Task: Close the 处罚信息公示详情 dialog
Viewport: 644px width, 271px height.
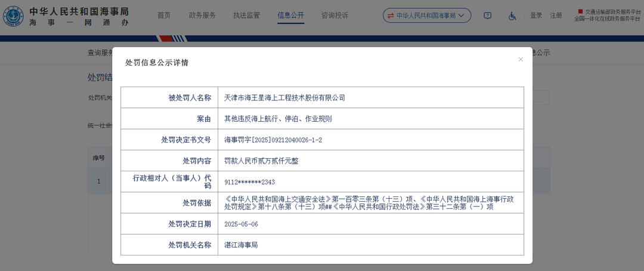Action: click(521, 60)
